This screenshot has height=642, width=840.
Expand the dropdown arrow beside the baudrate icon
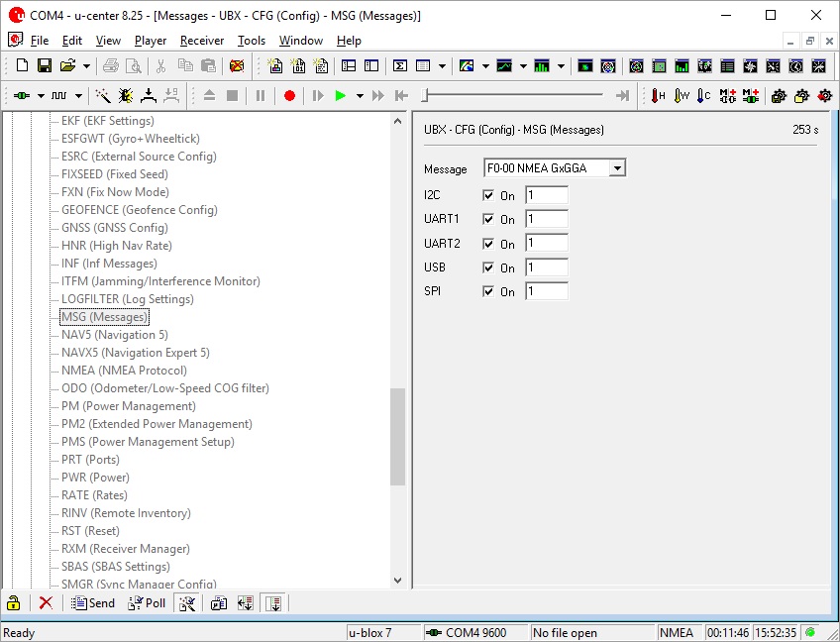coord(78,96)
